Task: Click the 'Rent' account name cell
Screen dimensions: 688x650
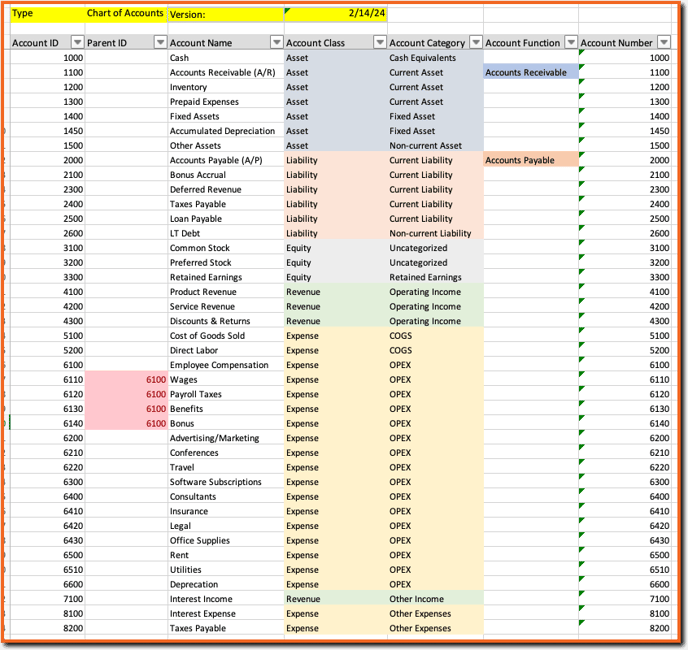Action: (x=226, y=555)
